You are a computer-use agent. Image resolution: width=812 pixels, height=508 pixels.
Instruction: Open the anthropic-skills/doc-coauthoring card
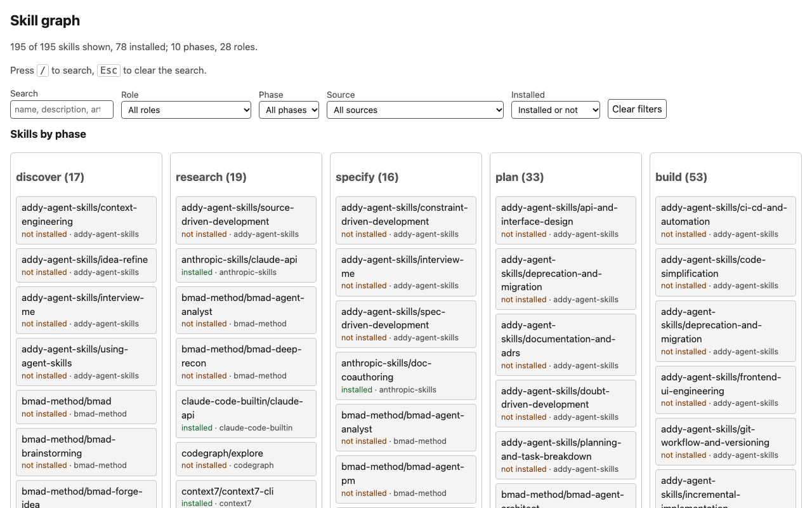406,376
